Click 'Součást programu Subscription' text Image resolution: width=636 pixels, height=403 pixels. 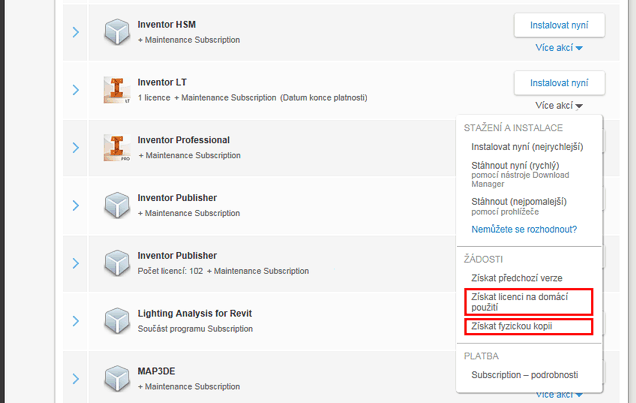click(195, 329)
